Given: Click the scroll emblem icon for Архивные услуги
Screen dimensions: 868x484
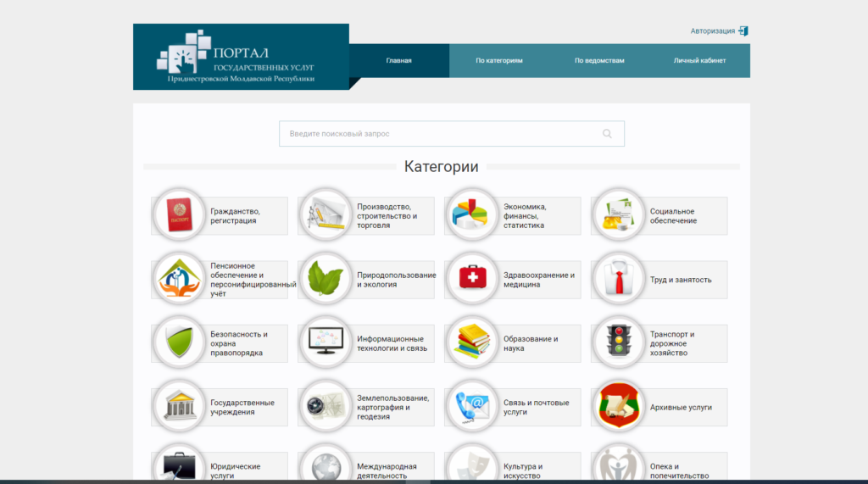Looking at the screenshot, I should click(619, 406).
